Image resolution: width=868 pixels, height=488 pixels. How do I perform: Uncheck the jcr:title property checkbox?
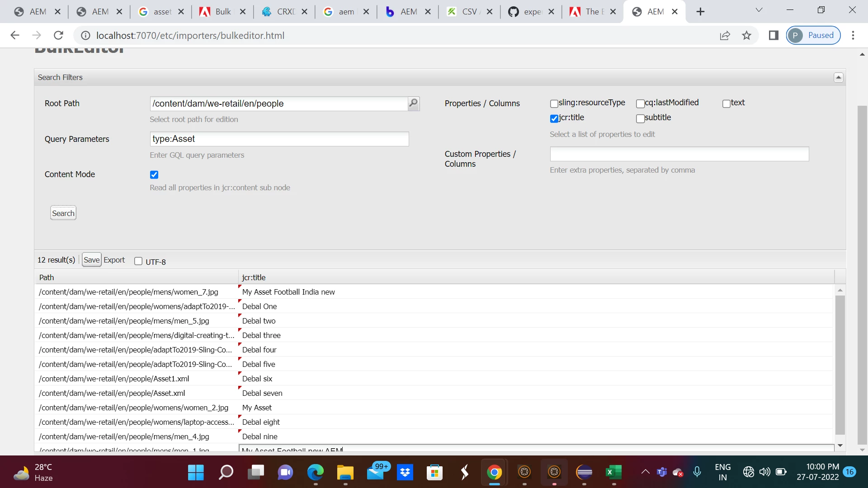pos(554,118)
